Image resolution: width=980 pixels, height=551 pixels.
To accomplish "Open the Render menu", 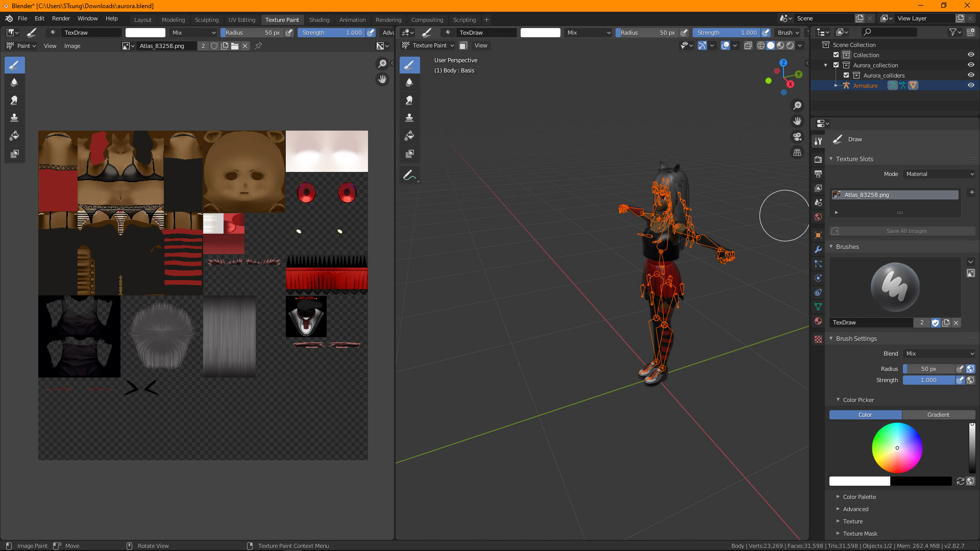I will click(61, 18).
